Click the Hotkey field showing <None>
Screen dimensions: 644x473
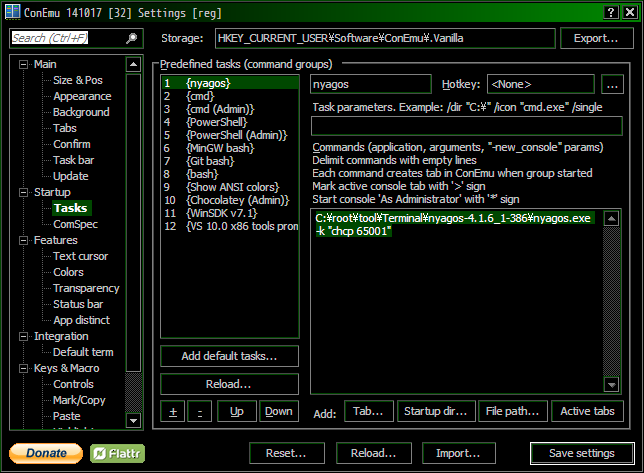540,85
